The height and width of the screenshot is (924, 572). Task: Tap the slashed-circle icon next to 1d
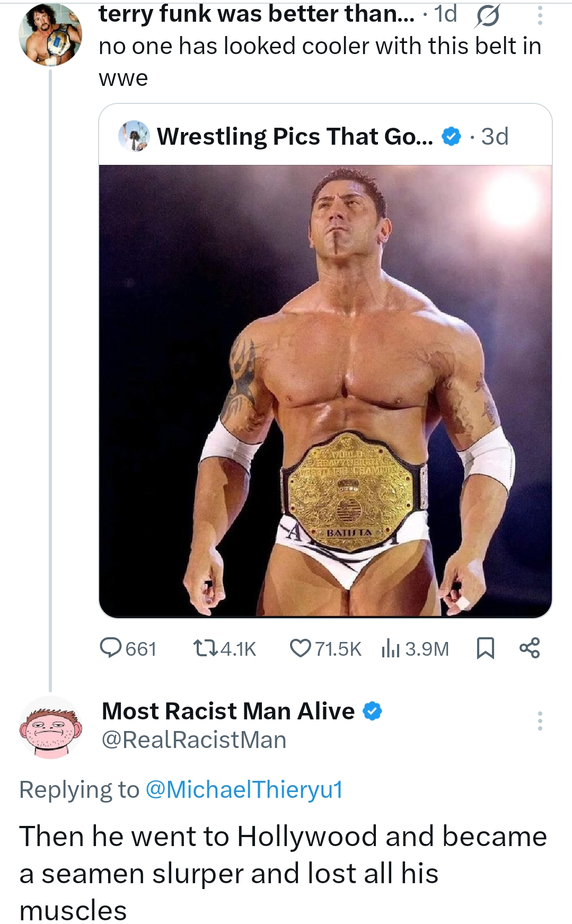tap(487, 16)
